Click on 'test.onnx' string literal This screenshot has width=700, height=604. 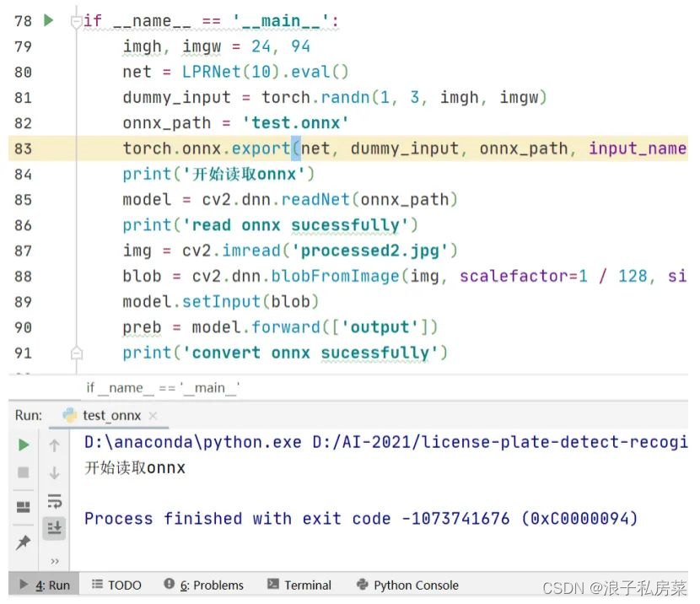(x=295, y=123)
